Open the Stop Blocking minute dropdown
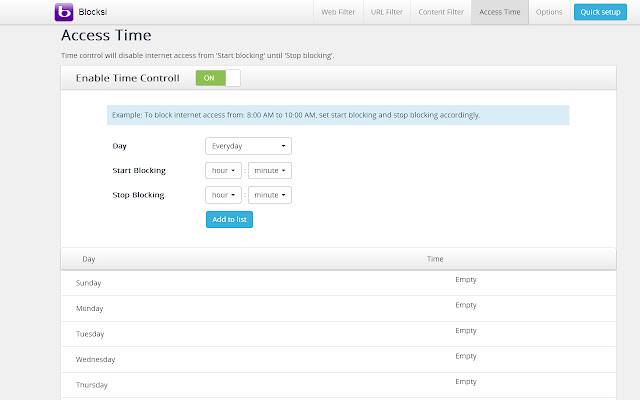 tap(270, 195)
